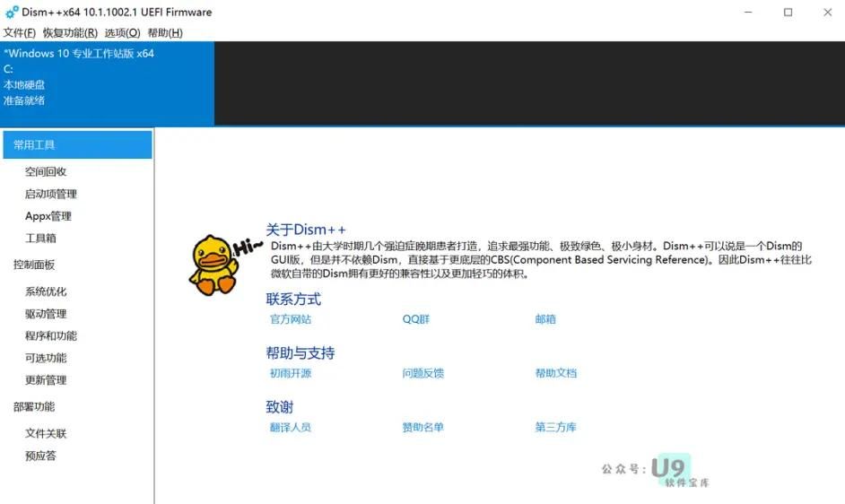Viewport: 845px width, 504px height.
Task: Open the 帮助(H) menu
Action: (165, 33)
